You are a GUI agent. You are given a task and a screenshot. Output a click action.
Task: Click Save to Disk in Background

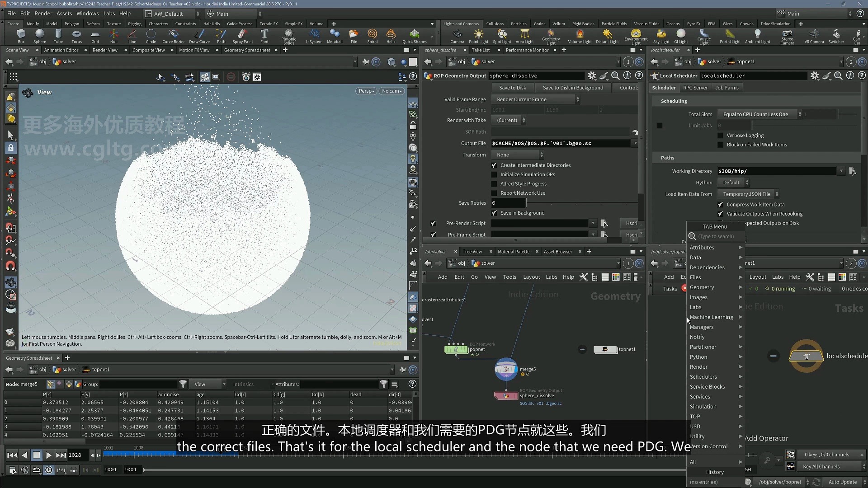click(573, 88)
